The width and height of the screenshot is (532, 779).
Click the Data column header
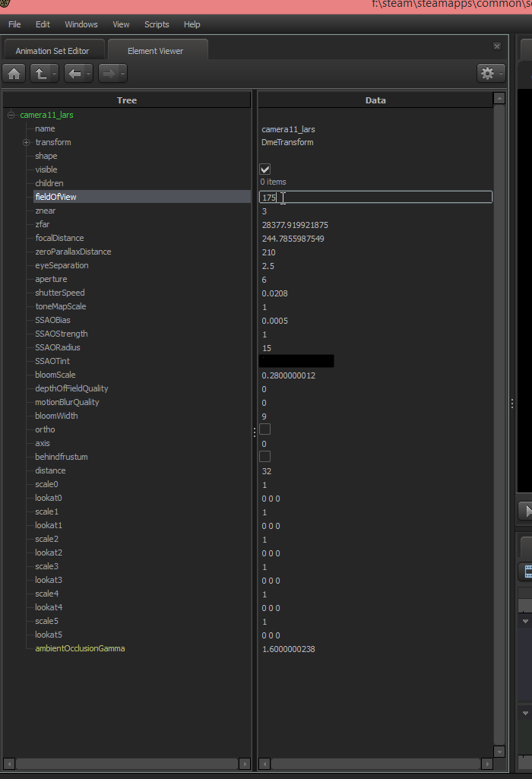(x=375, y=100)
